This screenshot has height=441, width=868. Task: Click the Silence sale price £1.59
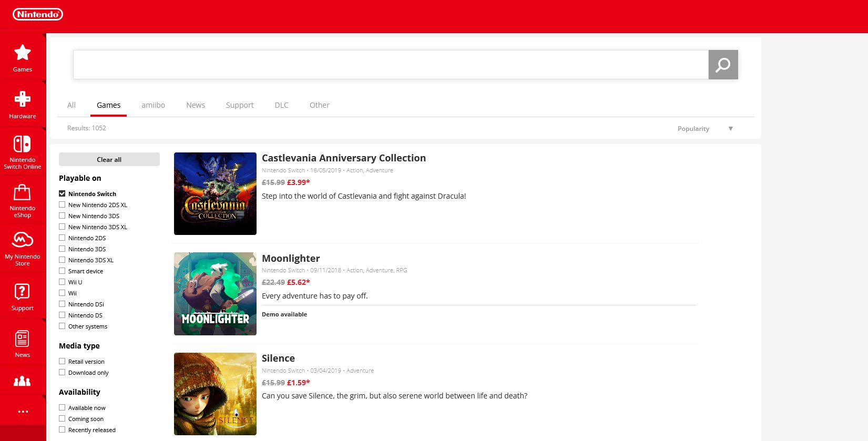[299, 383]
